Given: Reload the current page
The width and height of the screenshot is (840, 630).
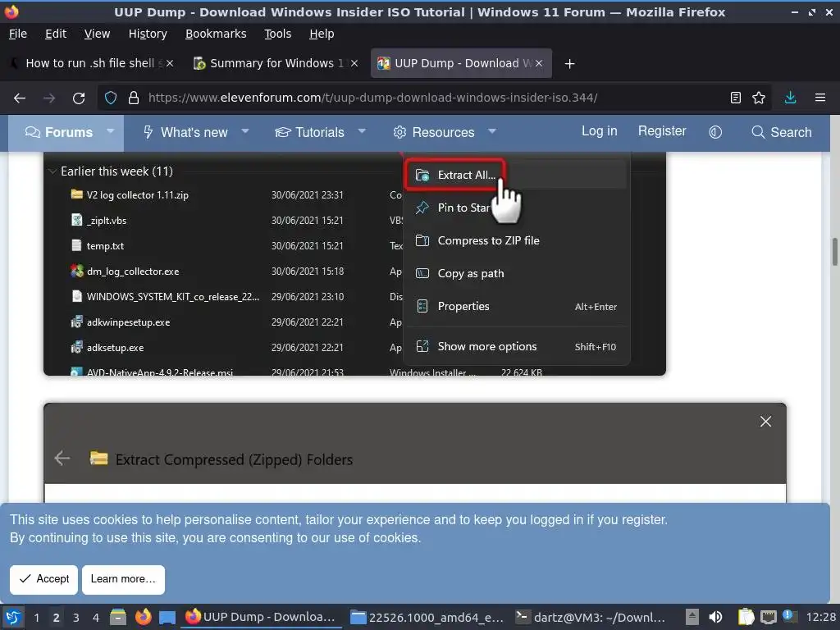Looking at the screenshot, I should click(x=79, y=98).
